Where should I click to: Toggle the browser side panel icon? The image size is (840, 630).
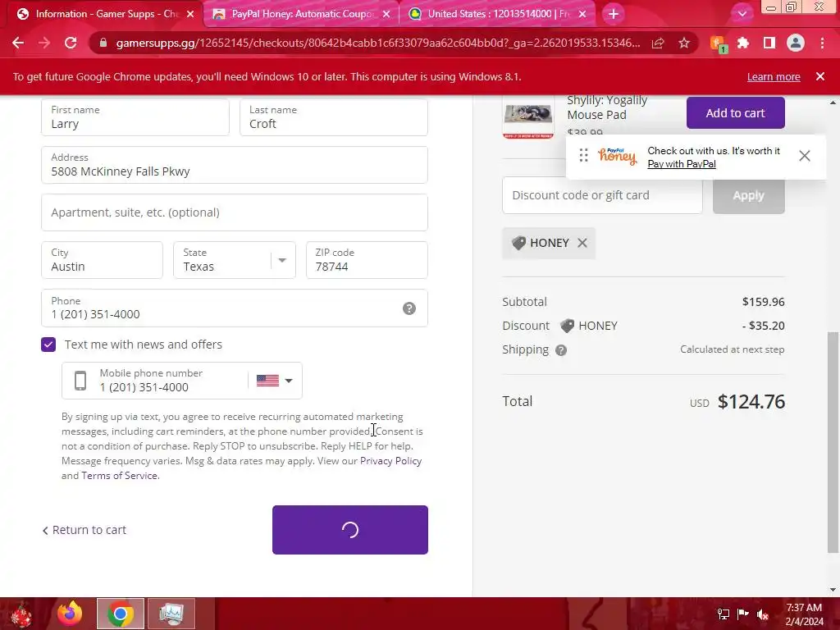[769, 43]
